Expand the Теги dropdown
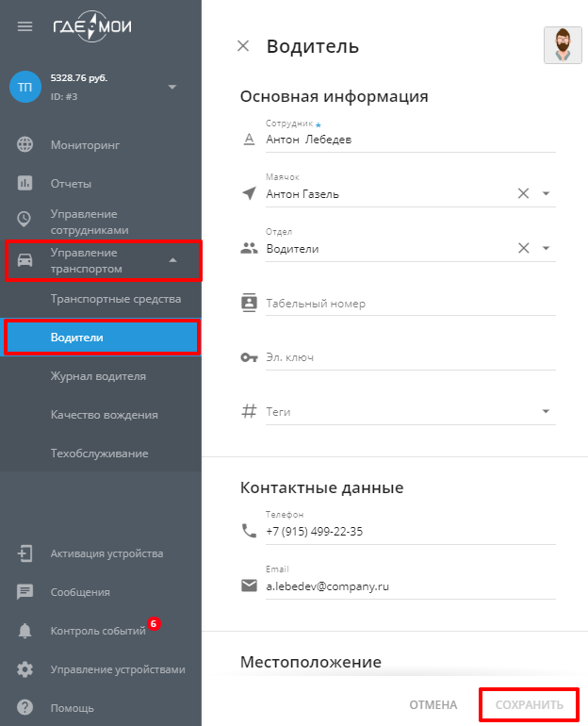This screenshot has height=726, width=588. (546, 411)
